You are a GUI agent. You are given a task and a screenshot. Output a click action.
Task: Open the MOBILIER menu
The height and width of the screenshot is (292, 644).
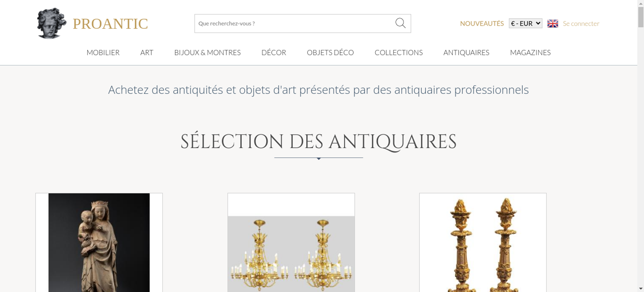(103, 52)
